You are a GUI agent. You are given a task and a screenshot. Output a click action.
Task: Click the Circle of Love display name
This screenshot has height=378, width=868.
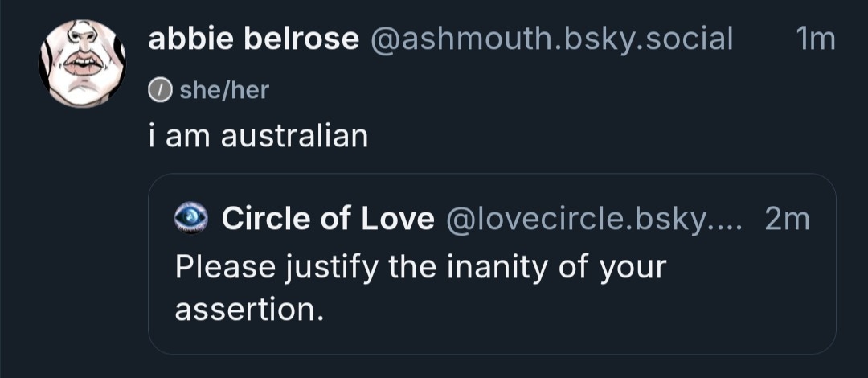(x=328, y=218)
